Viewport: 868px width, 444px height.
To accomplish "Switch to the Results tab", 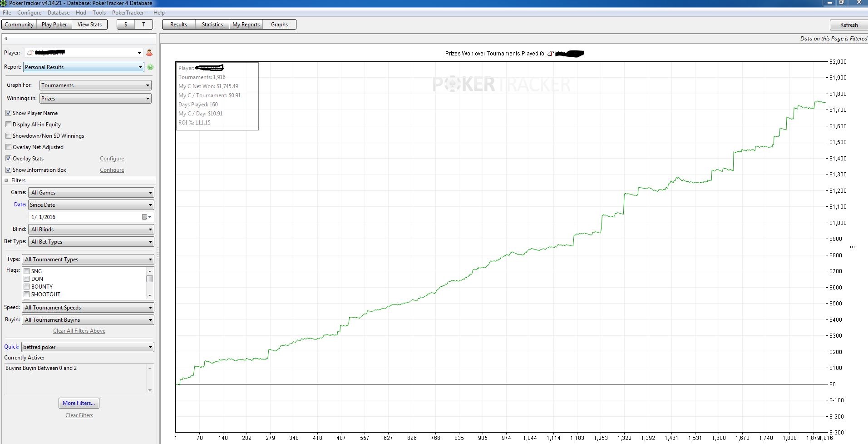I will click(178, 25).
